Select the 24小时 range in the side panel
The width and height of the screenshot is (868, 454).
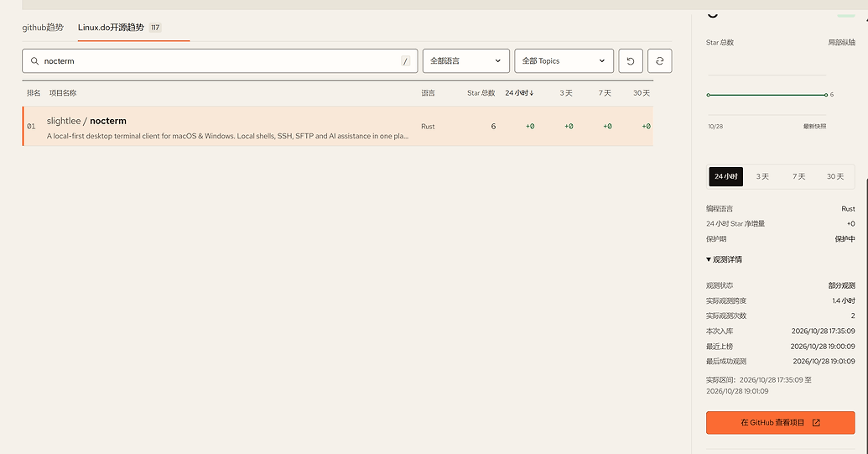pyautogui.click(x=725, y=176)
